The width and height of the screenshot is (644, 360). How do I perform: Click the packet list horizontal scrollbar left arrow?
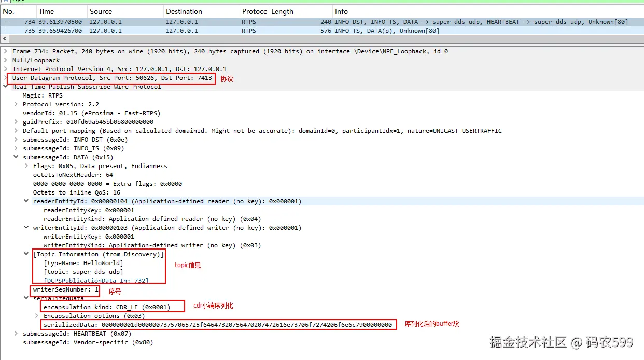[5, 39]
